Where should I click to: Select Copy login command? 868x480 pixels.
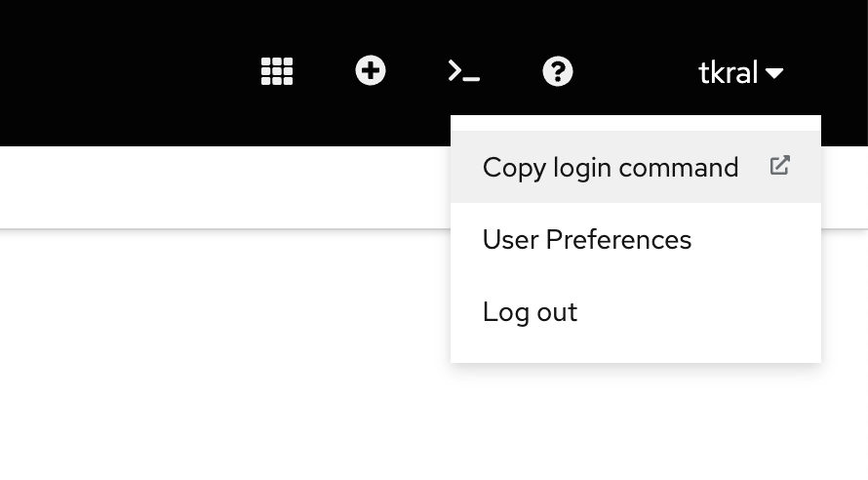(x=611, y=168)
